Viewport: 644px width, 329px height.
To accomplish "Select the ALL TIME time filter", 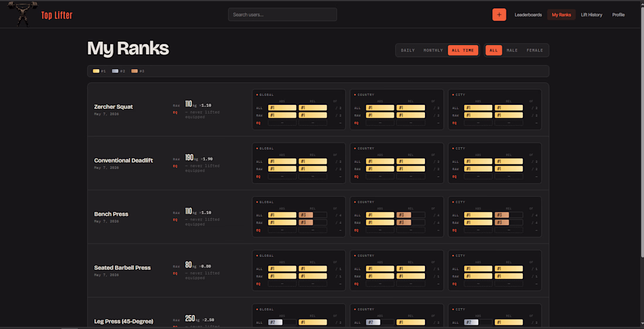I will click(463, 50).
